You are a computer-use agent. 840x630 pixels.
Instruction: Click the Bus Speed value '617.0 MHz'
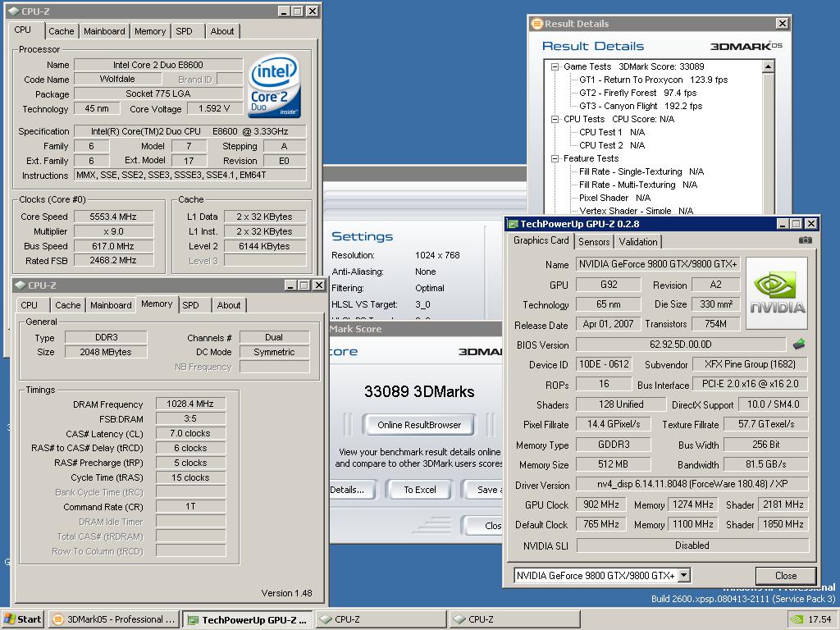[x=113, y=246]
